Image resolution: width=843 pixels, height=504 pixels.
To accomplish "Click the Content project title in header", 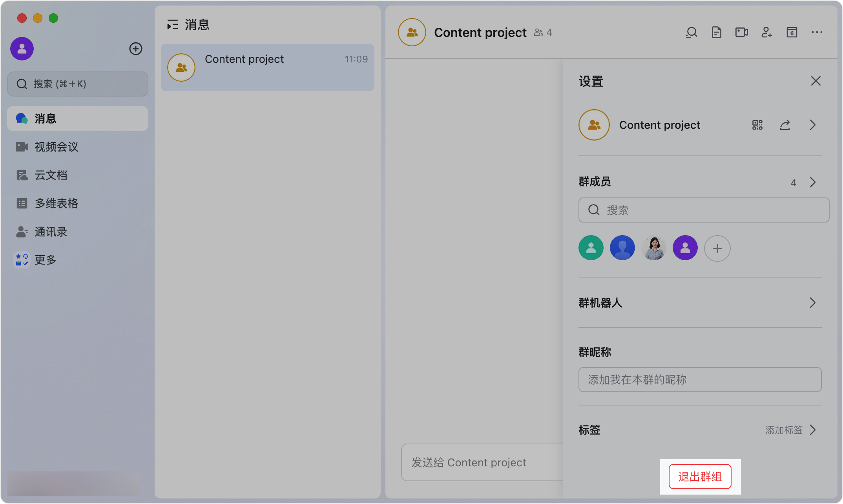I will (480, 33).
